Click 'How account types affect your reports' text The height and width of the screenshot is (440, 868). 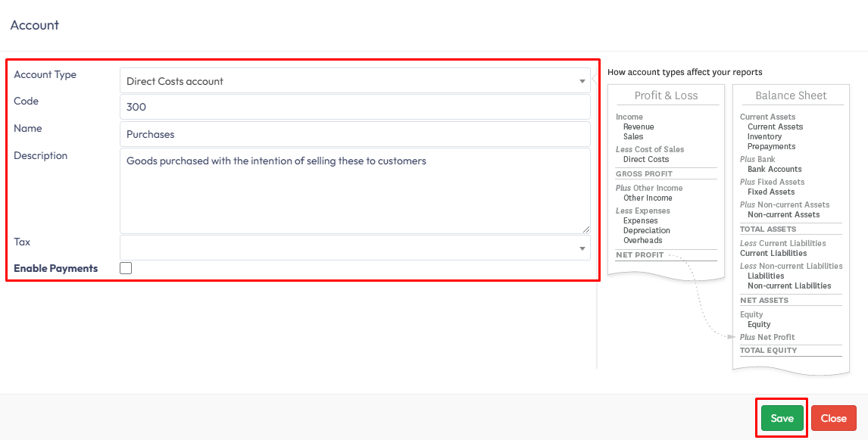pos(685,72)
